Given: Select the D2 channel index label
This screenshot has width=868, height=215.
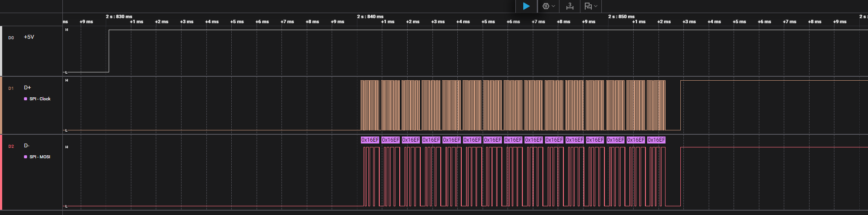Looking at the screenshot, I should pos(11,147).
